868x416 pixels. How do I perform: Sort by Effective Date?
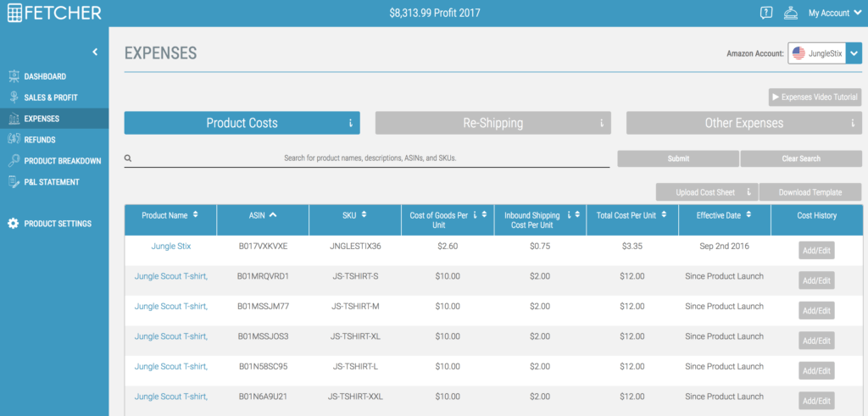(748, 215)
